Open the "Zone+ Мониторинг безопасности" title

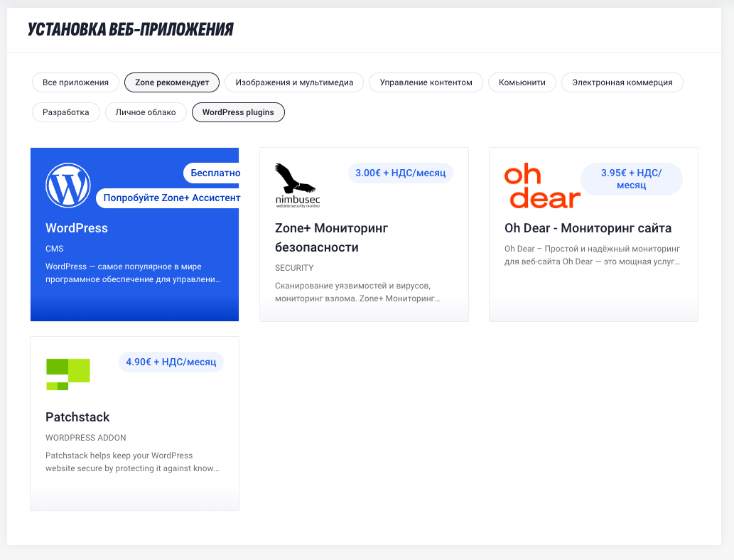(x=331, y=237)
